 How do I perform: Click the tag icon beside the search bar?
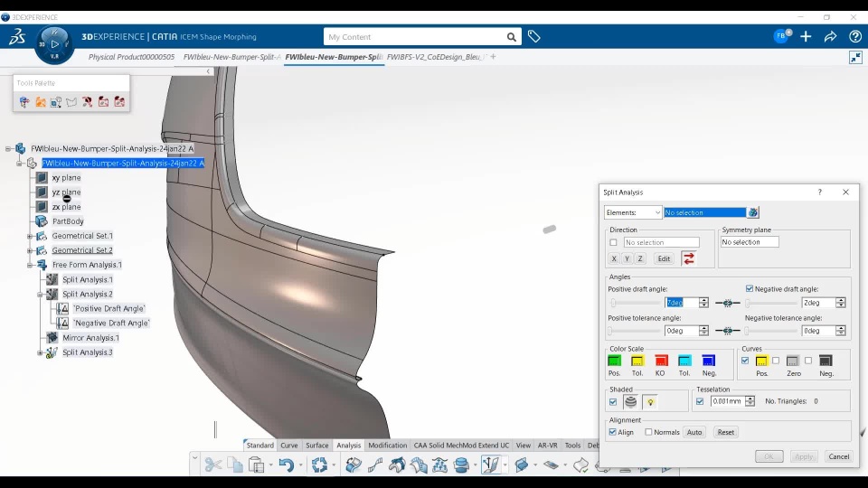coord(534,37)
